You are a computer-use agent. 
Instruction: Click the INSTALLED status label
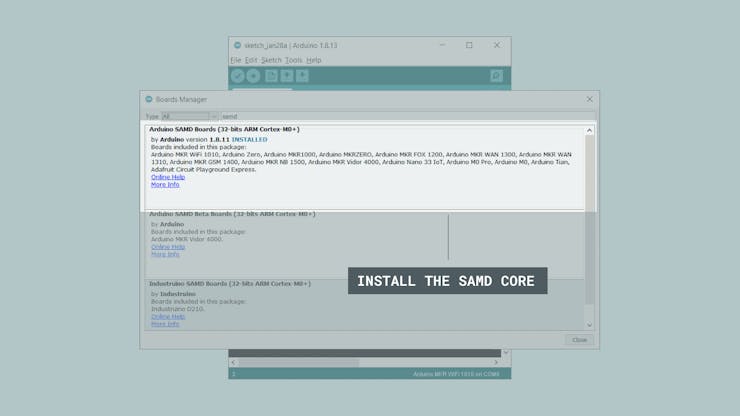[249, 140]
